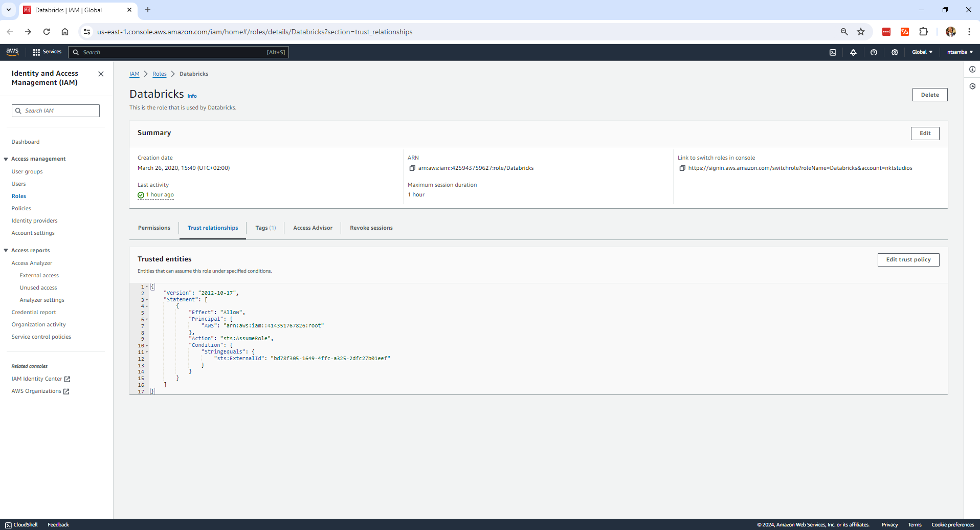The height and width of the screenshot is (530, 980).
Task: Delete the Databricks role
Action: 929,95
